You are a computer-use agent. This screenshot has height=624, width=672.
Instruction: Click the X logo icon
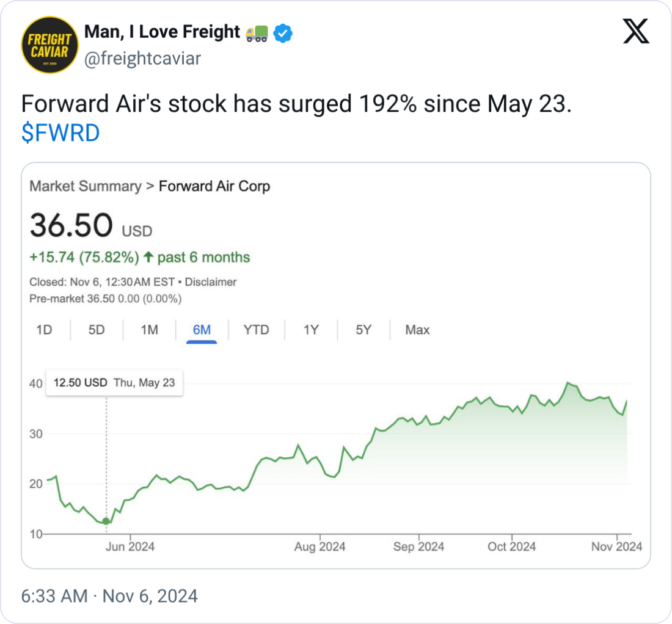point(636,31)
